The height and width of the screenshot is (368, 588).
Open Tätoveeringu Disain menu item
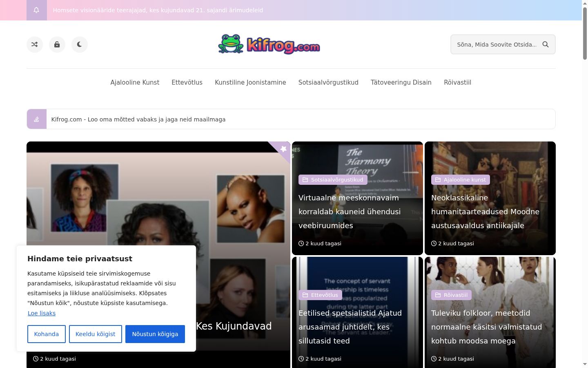click(x=401, y=83)
